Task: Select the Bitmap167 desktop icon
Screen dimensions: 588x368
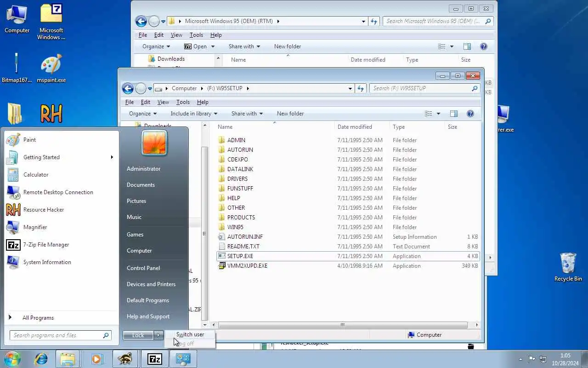Action: point(17,68)
